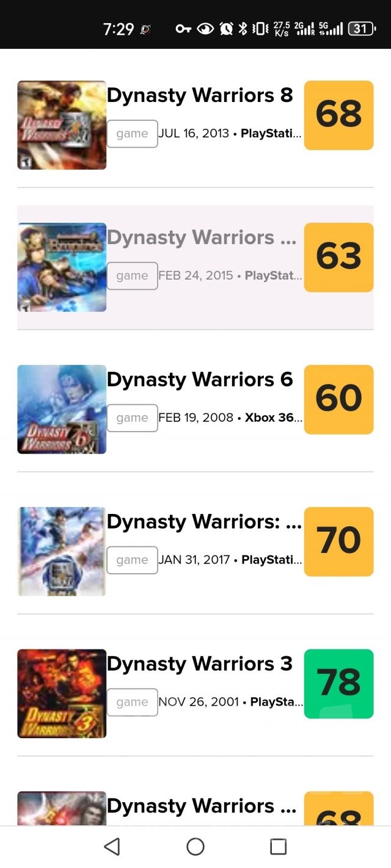Screen dimensions: 391x868
Task: Open the Dynasty Warriors 8 title link
Action: click(x=200, y=96)
